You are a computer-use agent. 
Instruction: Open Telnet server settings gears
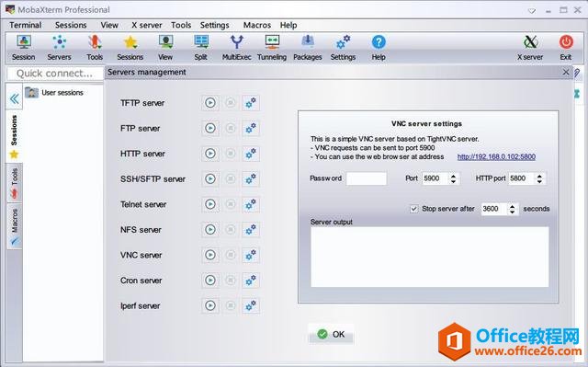[251, 204]
